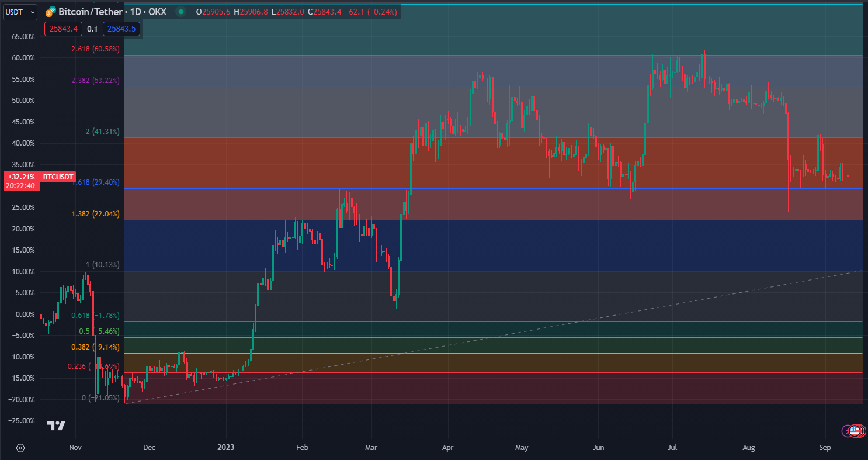
Task: Click the 2023 label on time axis
Action: coord(226,448)
